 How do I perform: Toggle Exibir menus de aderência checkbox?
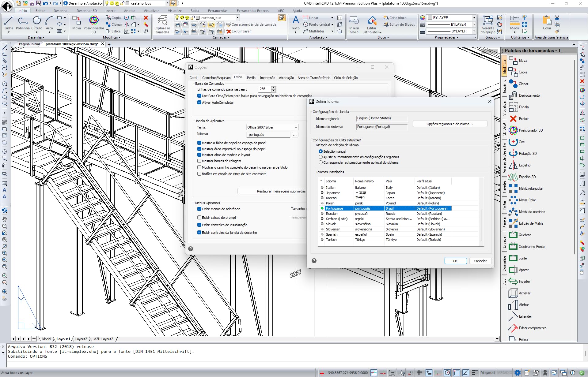[x=199, y=209]
